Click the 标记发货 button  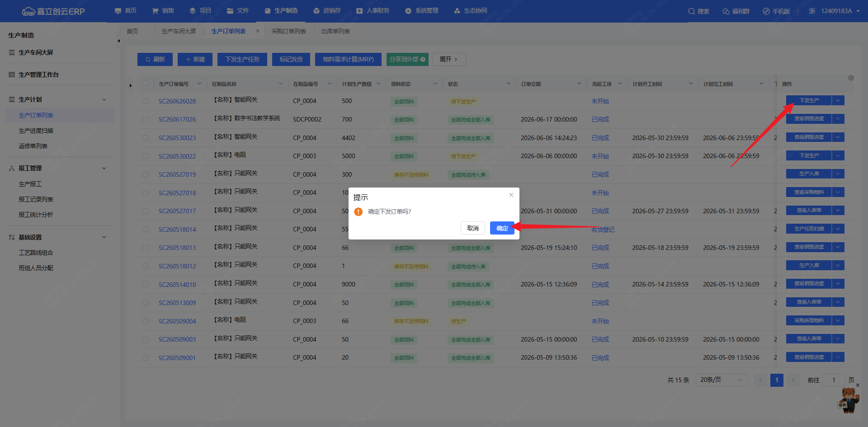pyautogui.click(x=291, y=59)
